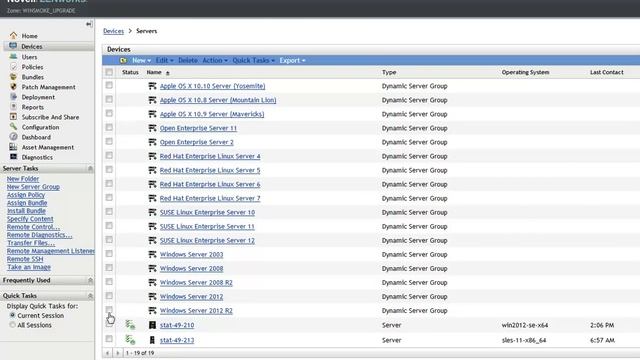Click the up-folder icon in Devices toolbar
The width and height of the screenshot is (640, 360).
[123, 60]
